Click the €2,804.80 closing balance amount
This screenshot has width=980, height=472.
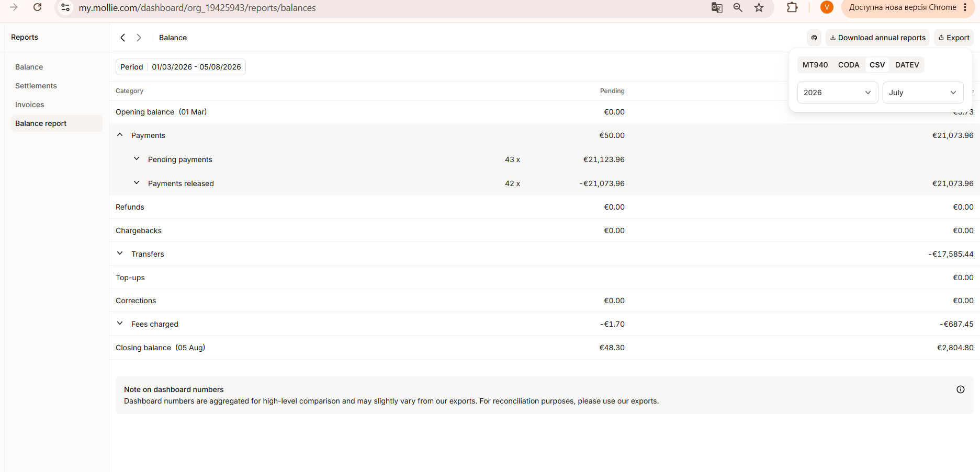955,348
